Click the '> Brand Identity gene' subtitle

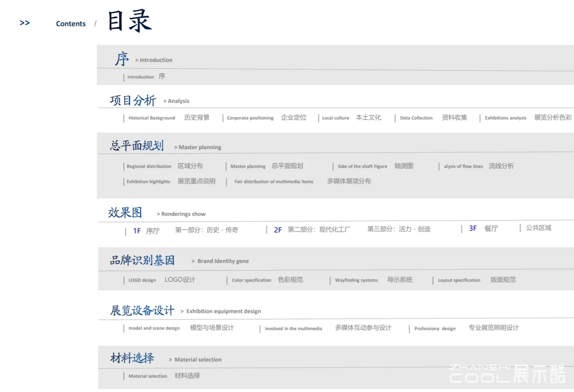pos(220,261)
